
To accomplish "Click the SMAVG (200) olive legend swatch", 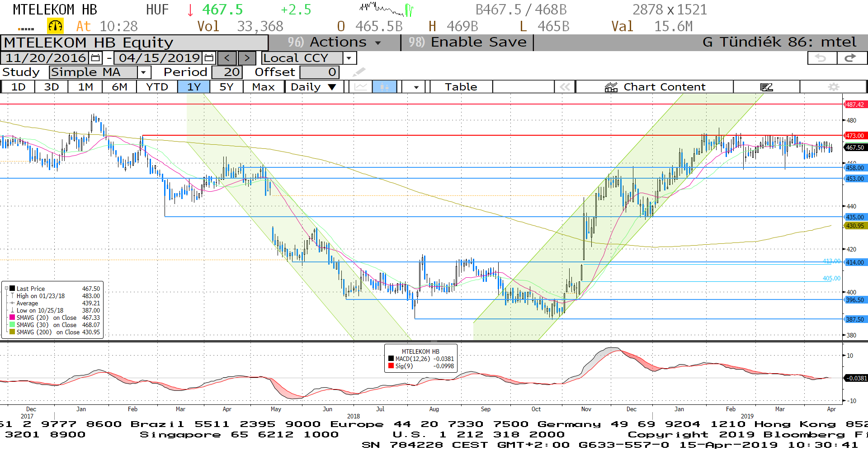I will click(x=13, y=332).
